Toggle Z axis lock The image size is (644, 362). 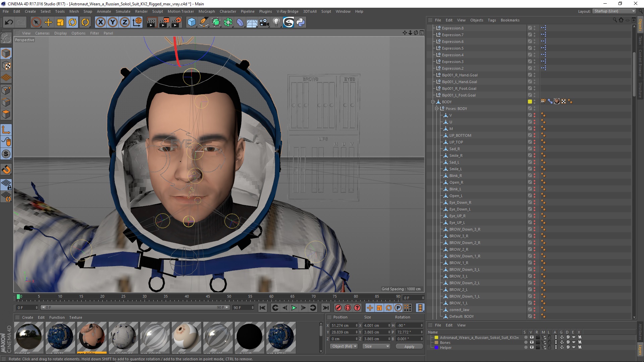125,22
